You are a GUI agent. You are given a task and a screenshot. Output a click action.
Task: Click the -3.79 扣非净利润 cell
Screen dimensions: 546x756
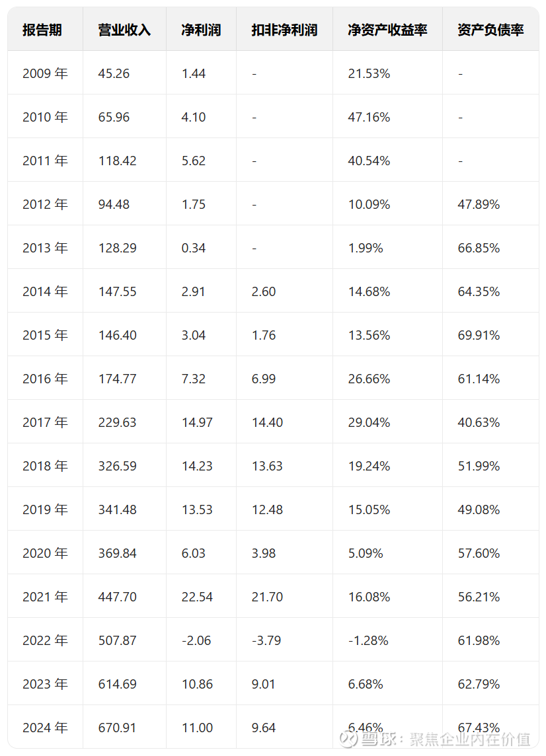click(x=266, y=640)
